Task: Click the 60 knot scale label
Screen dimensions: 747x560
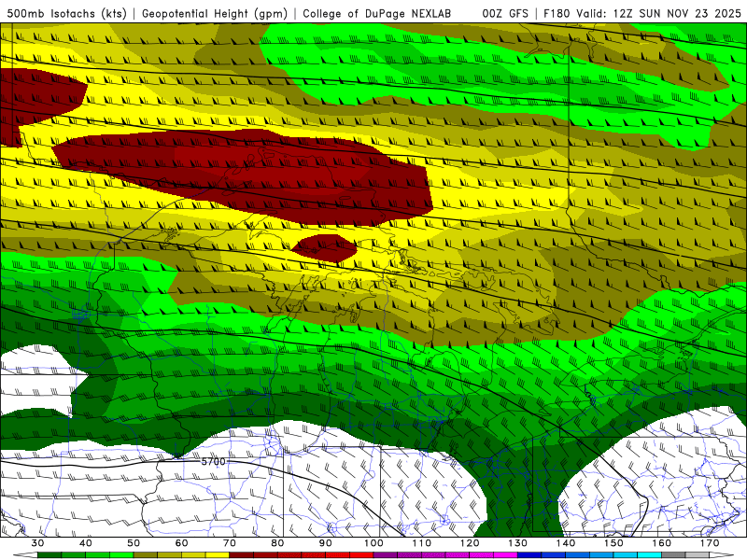Action: tap(181, 543)
